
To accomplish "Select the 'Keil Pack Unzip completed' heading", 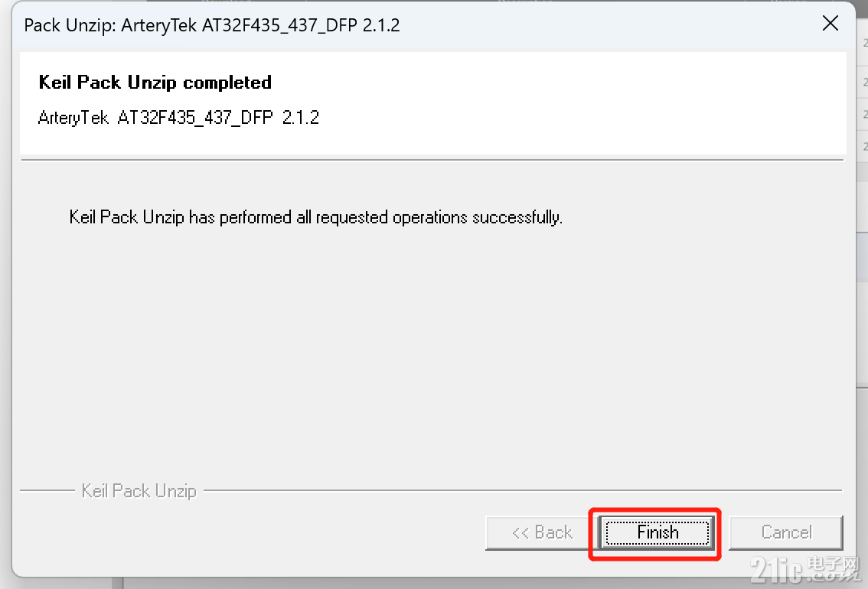I will click(x=155, y=83).
